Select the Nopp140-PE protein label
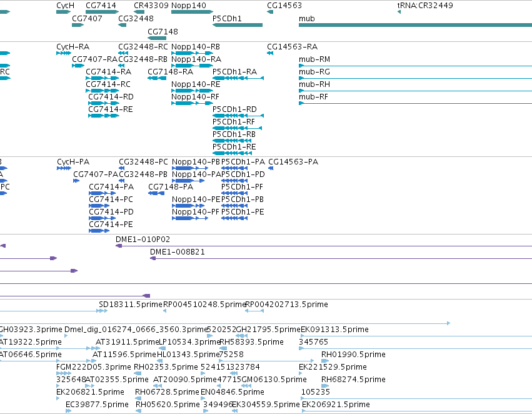The width and height of the screenshot is (532, 414). click(x=196, y=199)
